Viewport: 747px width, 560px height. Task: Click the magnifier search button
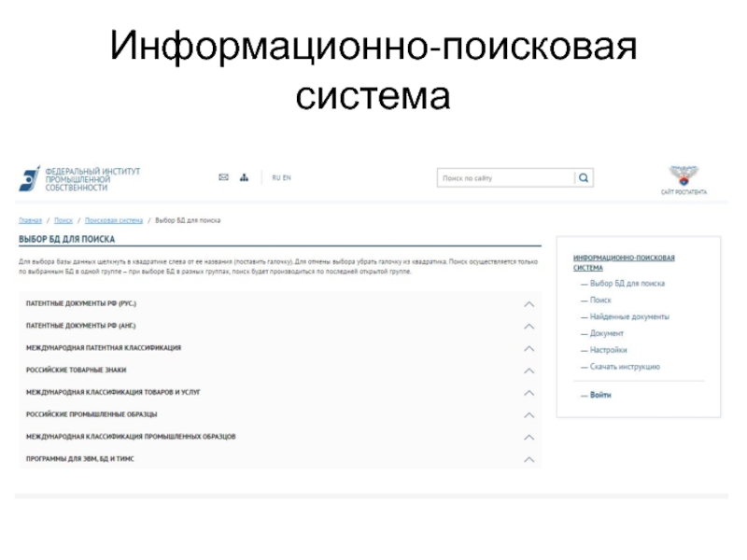point(584,177)
